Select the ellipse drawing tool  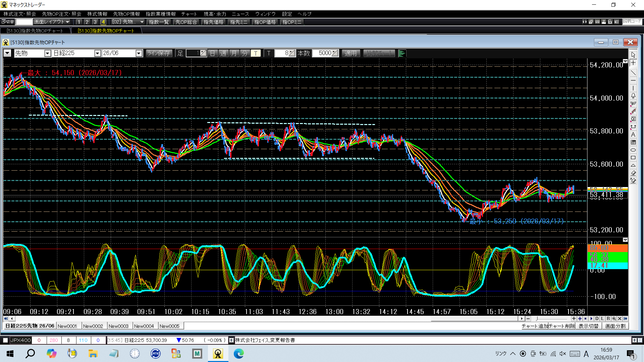[633, 150]
